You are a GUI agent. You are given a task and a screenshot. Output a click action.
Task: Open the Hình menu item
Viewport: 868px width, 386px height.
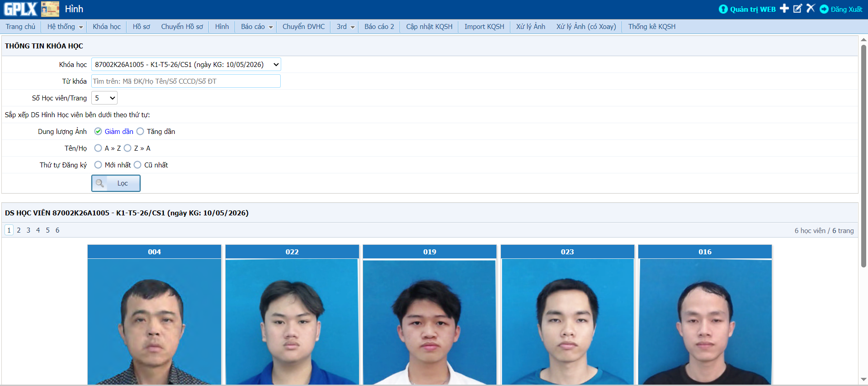(x=222, y=27)
